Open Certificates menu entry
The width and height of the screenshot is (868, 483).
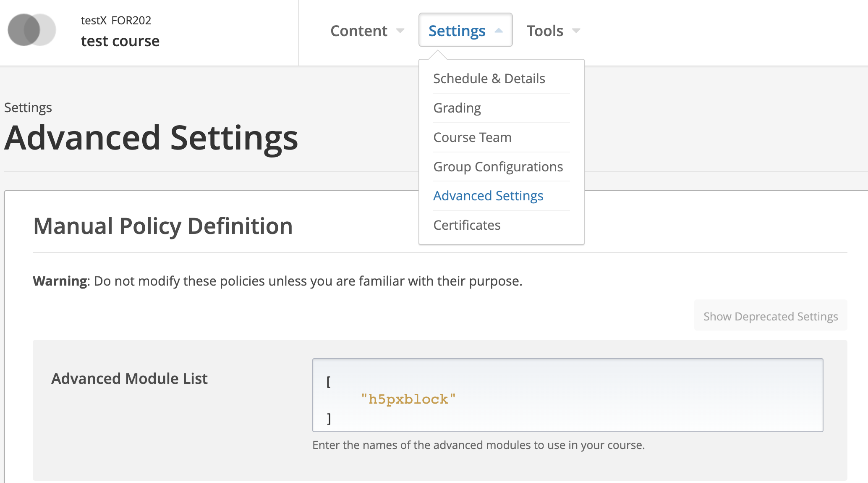[x=467, y=225]
